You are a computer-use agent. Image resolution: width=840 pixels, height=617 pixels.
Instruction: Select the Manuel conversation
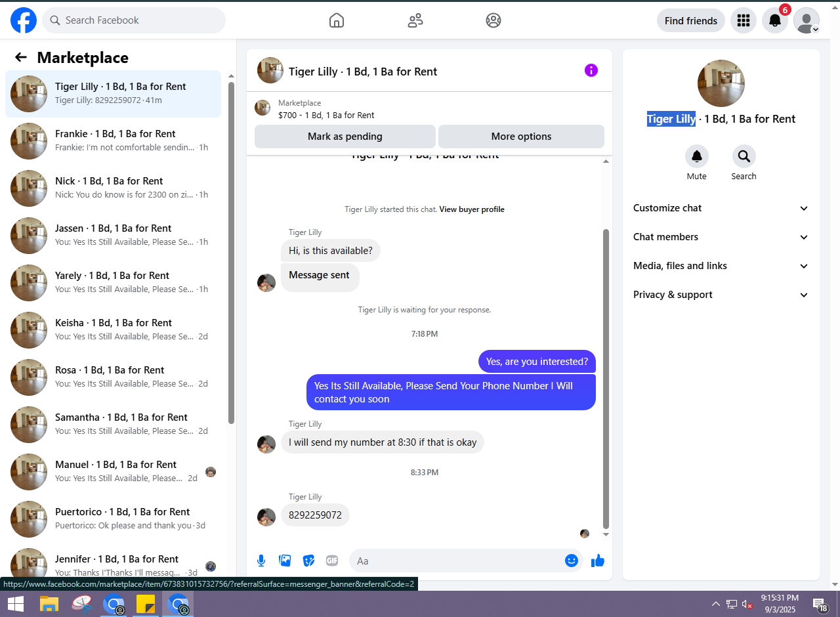(114, 472)
